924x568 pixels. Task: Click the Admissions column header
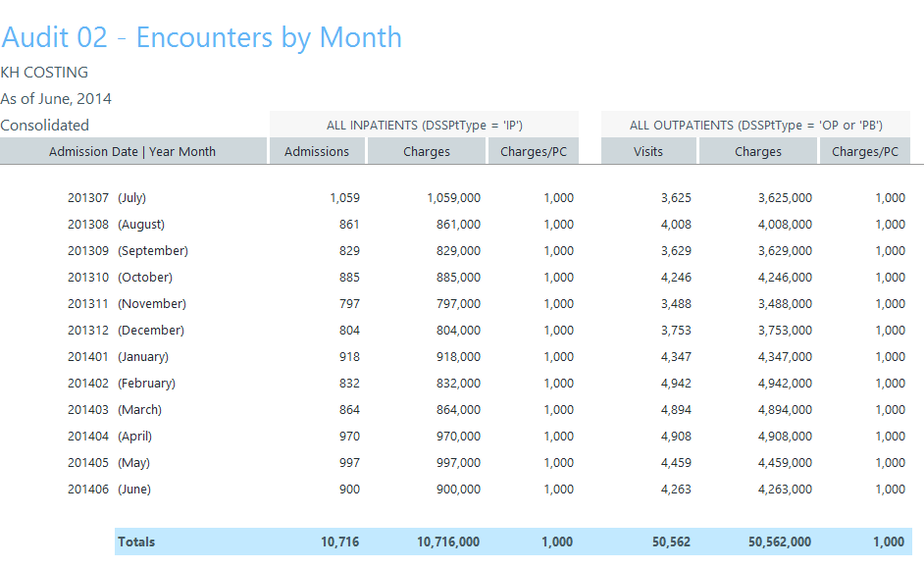coord(317,151)
